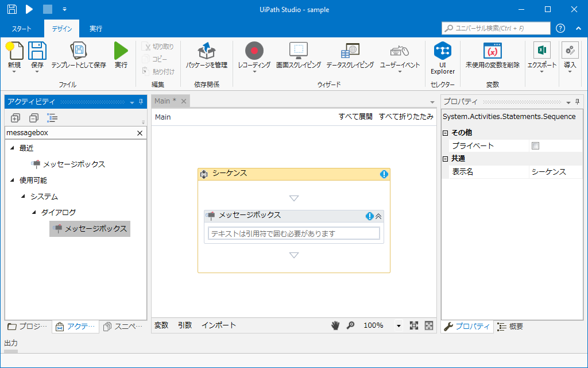Viewport: 588px width, 368px height.
Task: Collapse the ダイアログ tree node
Action: pos(34,212)
